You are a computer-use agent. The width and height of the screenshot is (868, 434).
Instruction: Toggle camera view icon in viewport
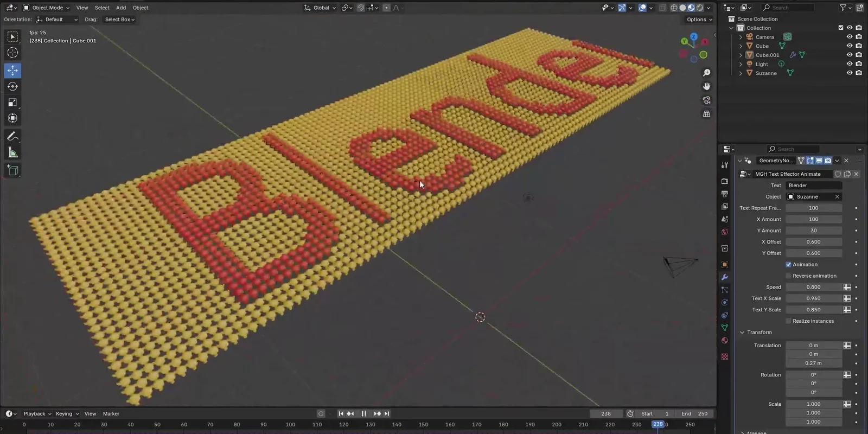point(706,100)
